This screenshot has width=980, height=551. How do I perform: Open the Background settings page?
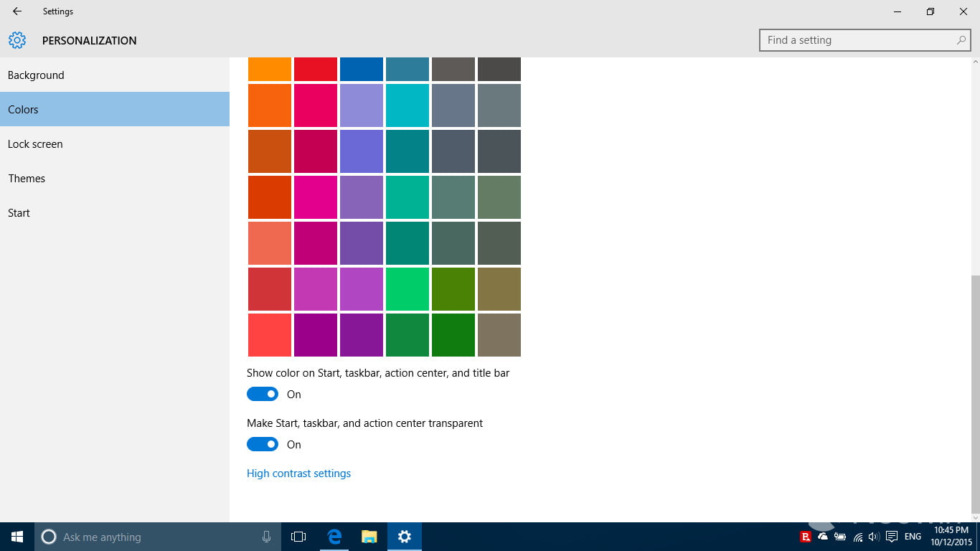coord(36,75)
